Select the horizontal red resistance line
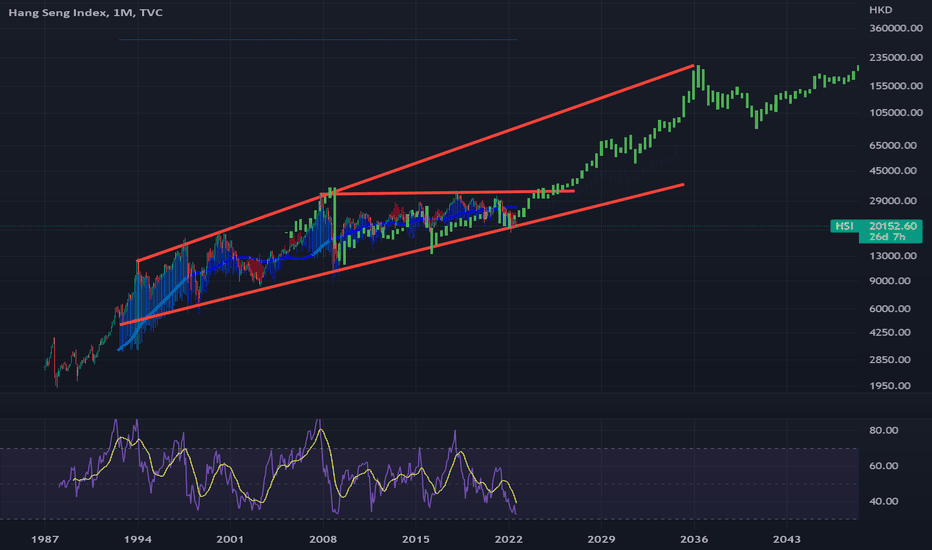Image resolution: width=932 pixels, height=550 pixels. [447, 192]
